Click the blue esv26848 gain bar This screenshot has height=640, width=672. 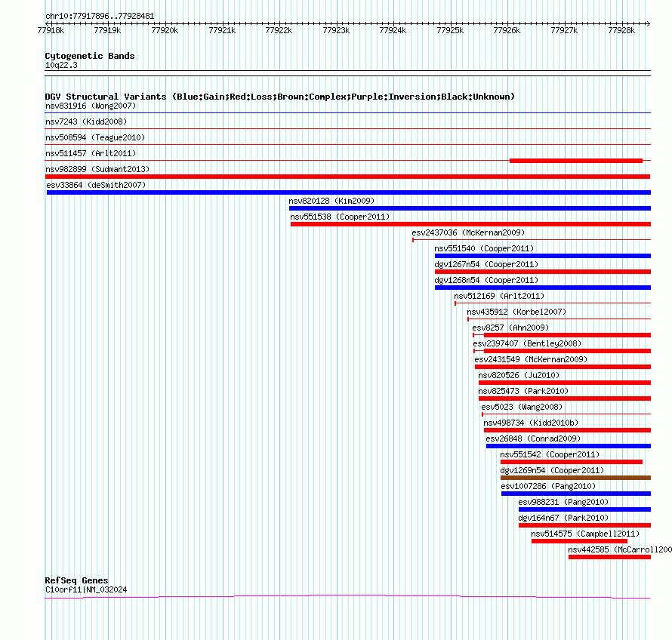[x=569, y=446]
